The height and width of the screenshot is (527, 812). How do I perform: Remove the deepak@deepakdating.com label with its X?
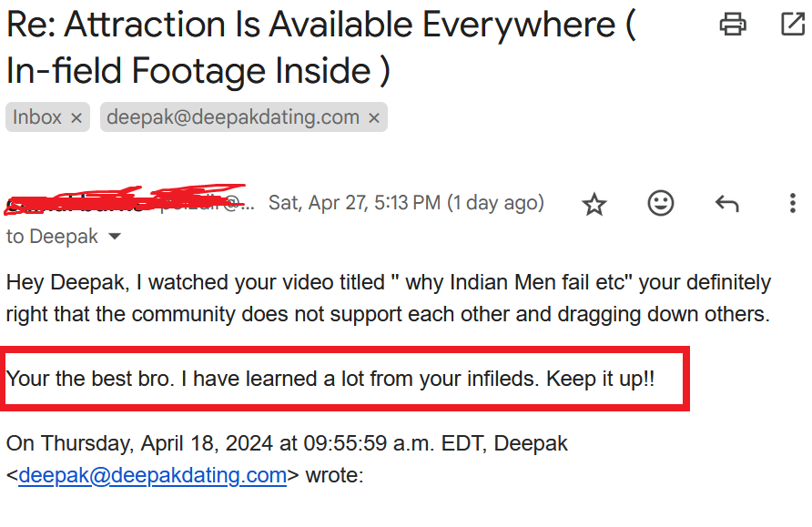click(374, 117)
